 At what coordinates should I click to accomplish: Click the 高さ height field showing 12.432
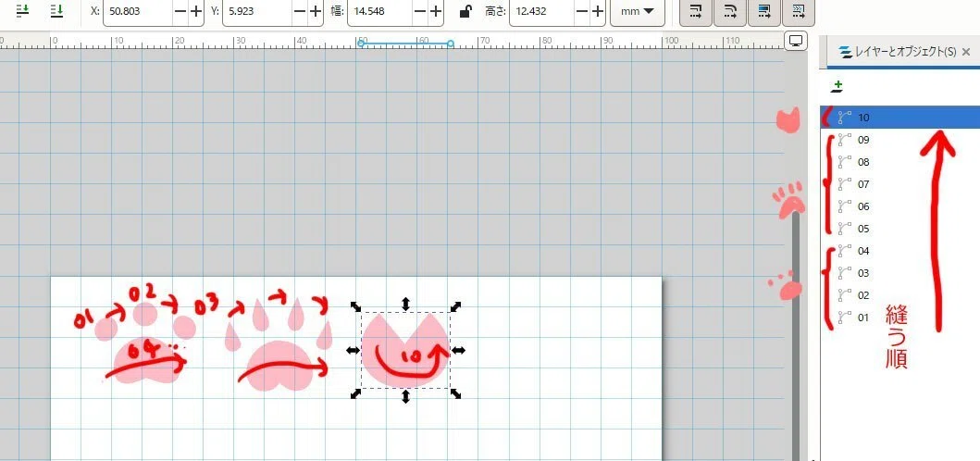pos(542,11)
